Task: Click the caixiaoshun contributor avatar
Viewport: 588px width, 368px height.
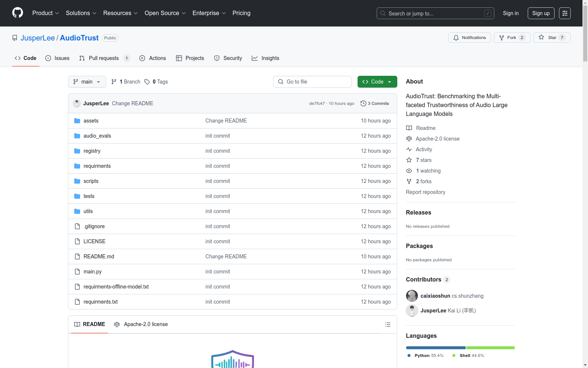Action: pyautogui.click(x=412, y=296)
